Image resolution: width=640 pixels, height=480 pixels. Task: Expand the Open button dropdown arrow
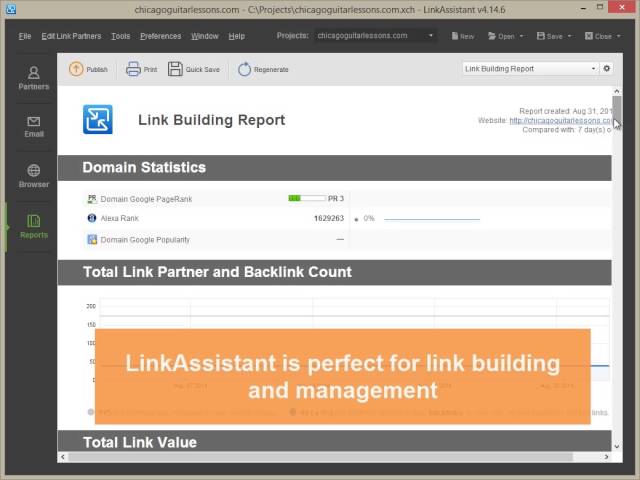(521, 36)
